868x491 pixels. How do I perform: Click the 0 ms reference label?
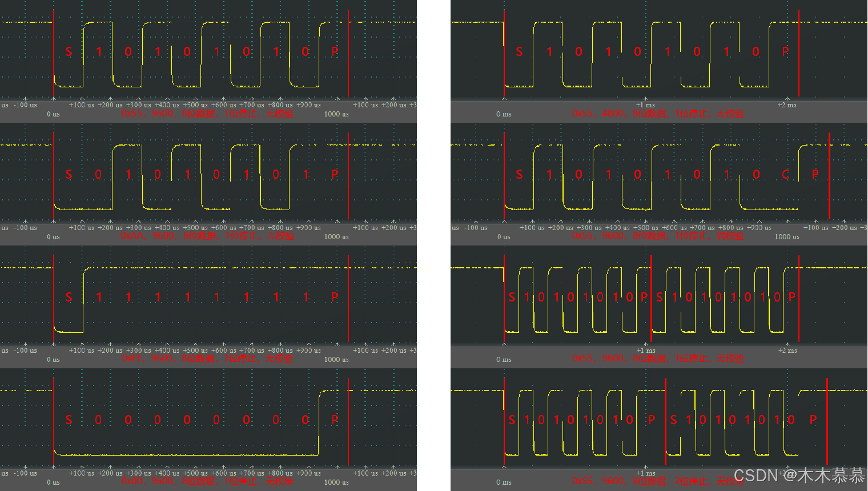pos(503,114)
